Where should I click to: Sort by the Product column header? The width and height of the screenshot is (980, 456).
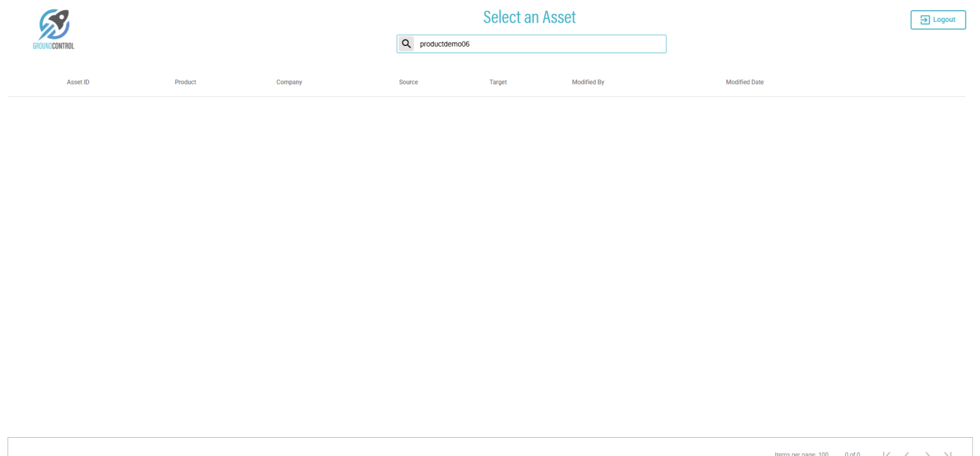(185, 82)
